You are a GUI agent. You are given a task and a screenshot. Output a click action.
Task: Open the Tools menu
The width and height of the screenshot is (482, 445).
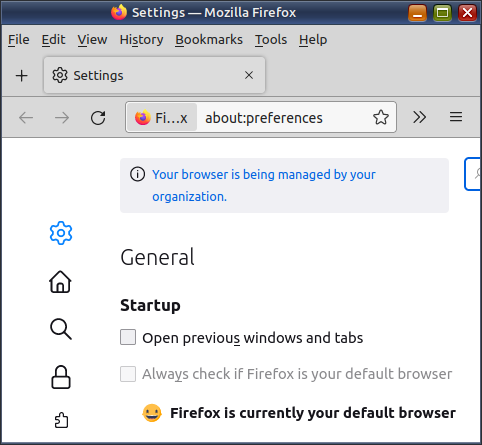pyautogui.click(x=271, y=40)
